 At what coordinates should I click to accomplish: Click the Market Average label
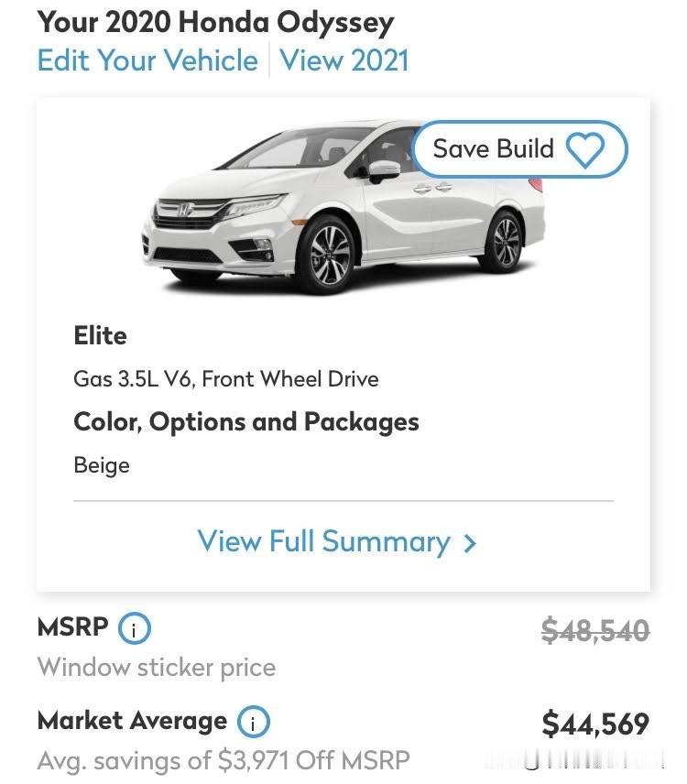(132, 721)
